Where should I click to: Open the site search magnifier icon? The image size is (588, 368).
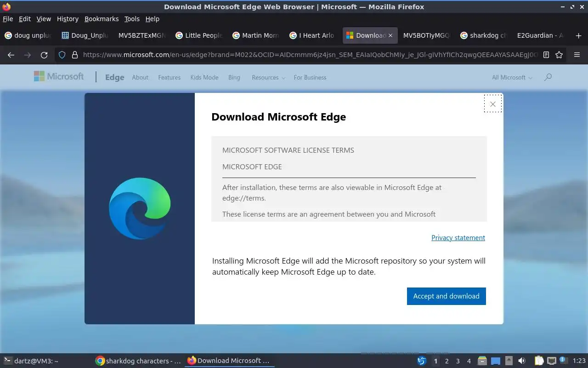pos(548,77)
